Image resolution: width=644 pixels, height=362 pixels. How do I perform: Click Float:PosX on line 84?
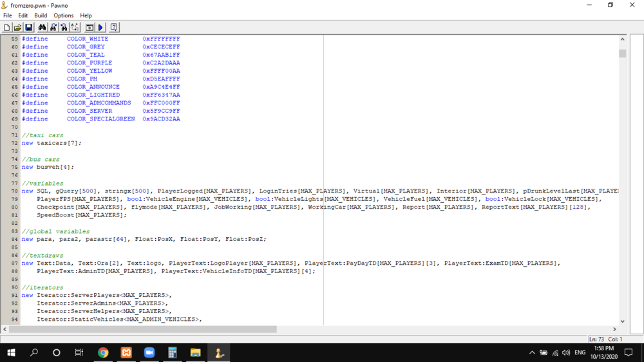click(154, 239)
